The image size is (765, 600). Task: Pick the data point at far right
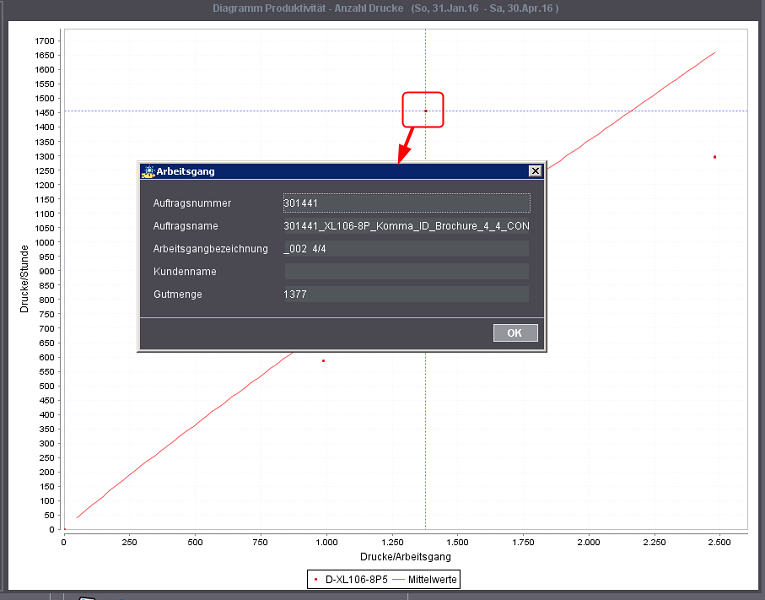click(714, 157)
